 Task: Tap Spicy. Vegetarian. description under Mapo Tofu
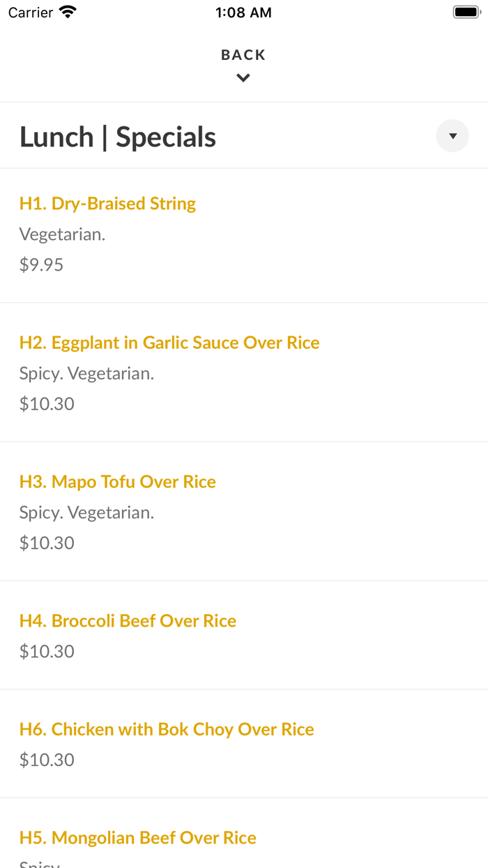coord(86,512)
